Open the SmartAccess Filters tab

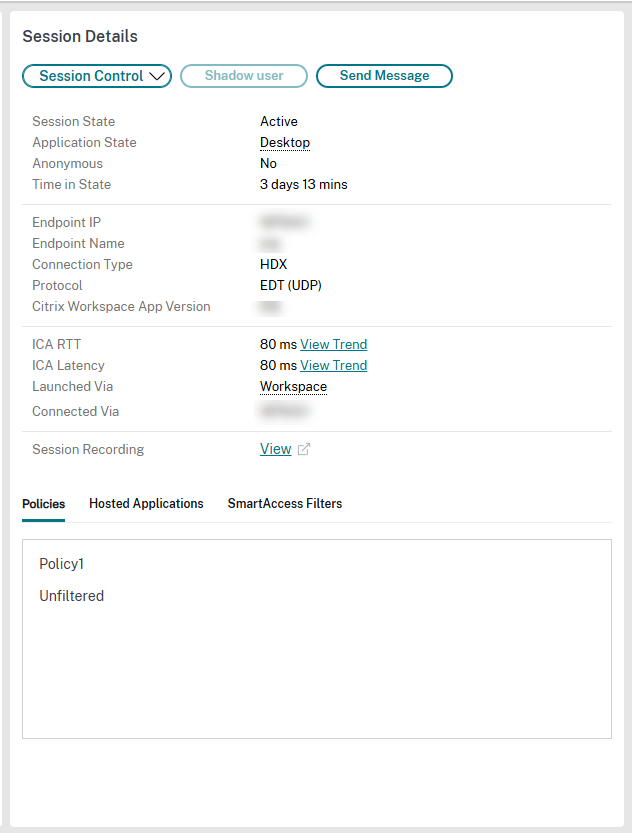pos(285,504)
